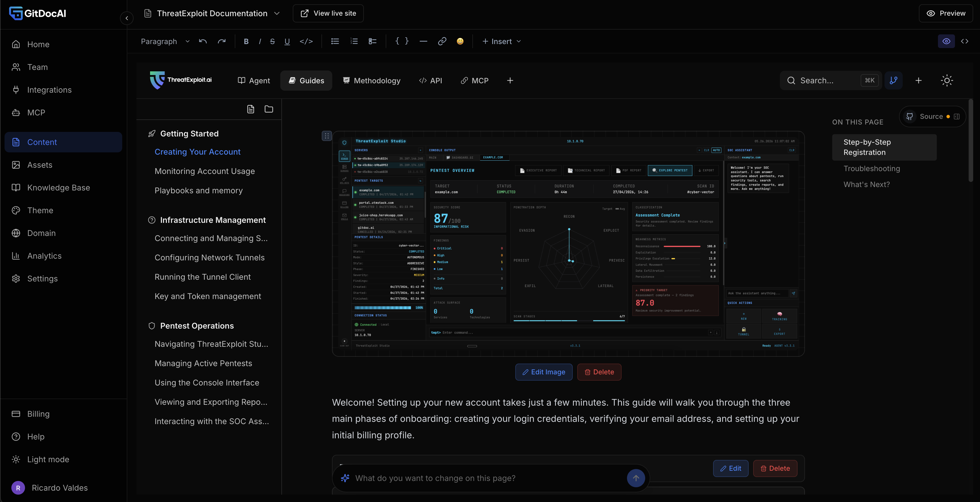This screenshot has height=502, width=980.
Task: Switch to the API tab
Action: click(x=430, y=80)
